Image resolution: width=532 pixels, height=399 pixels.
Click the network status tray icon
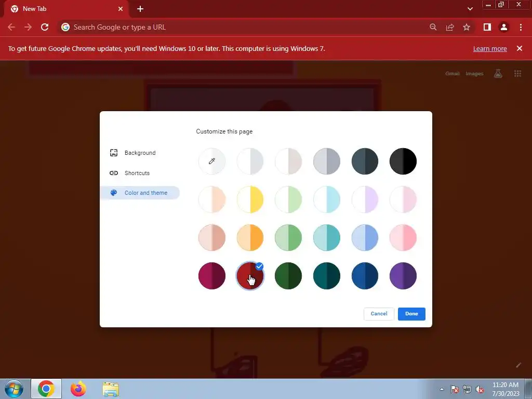pos(467,389)
